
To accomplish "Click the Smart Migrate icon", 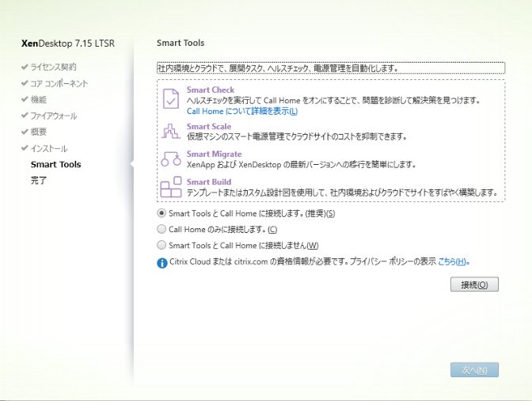I will (171, 159).
